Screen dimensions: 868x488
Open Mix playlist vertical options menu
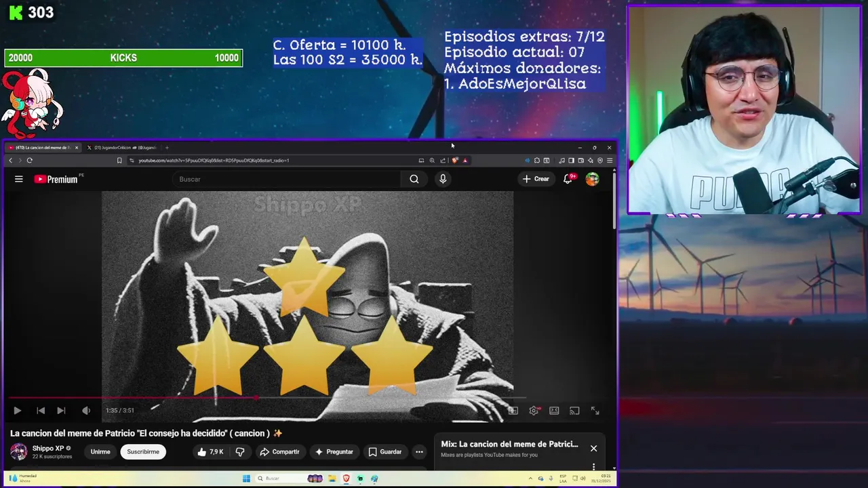[x=593, y=466]
